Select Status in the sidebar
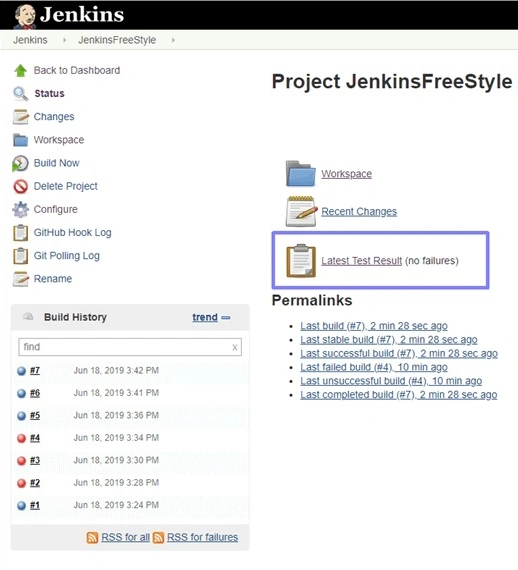Viewport: 518px width, 570px height. coord(49,93)
